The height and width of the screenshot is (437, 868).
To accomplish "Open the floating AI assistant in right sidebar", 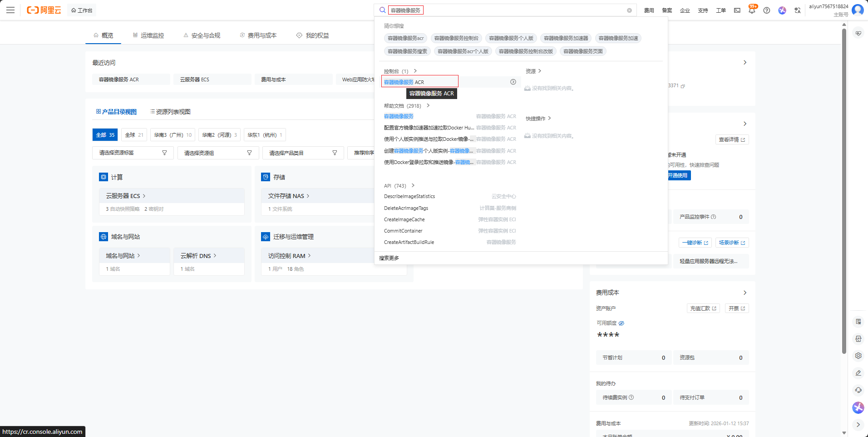I will coord(858,407).
